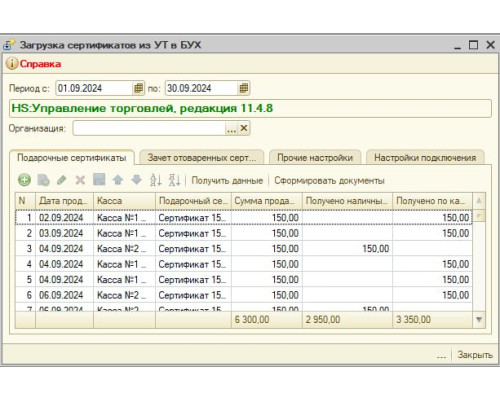This screenshot has height=400, width=500.
Task: Open the Справка help link
Action: 40,64
